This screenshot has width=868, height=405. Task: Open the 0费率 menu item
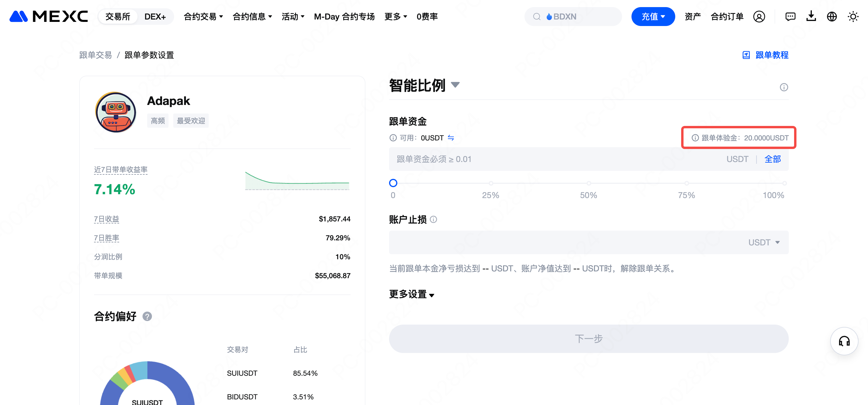427,17
